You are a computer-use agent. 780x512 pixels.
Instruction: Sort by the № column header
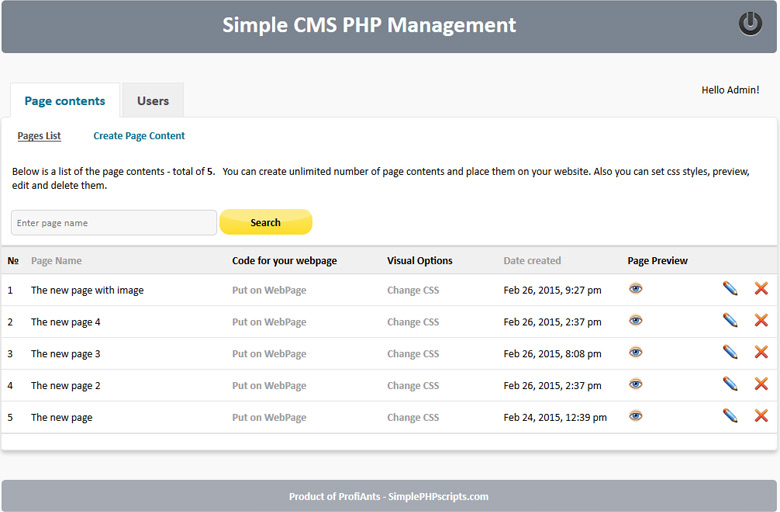13,261
